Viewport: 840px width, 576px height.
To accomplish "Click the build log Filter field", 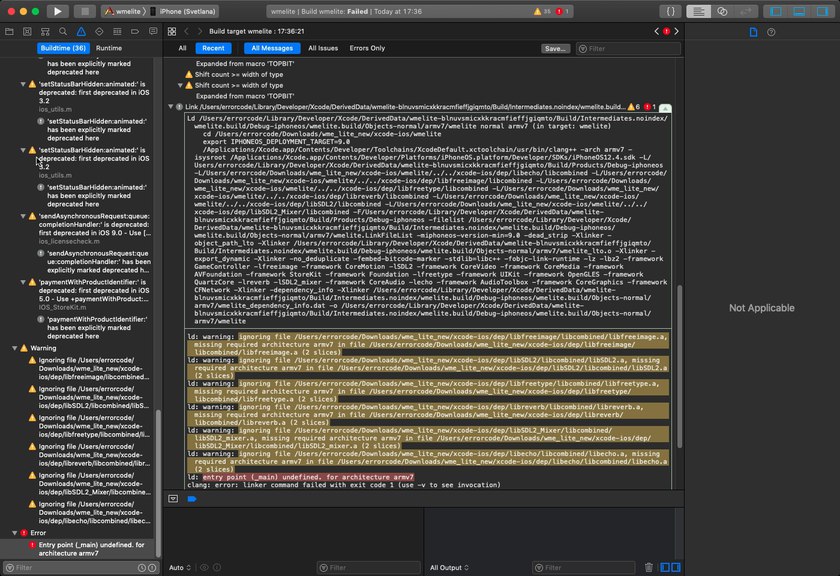I will pos(629,49).
